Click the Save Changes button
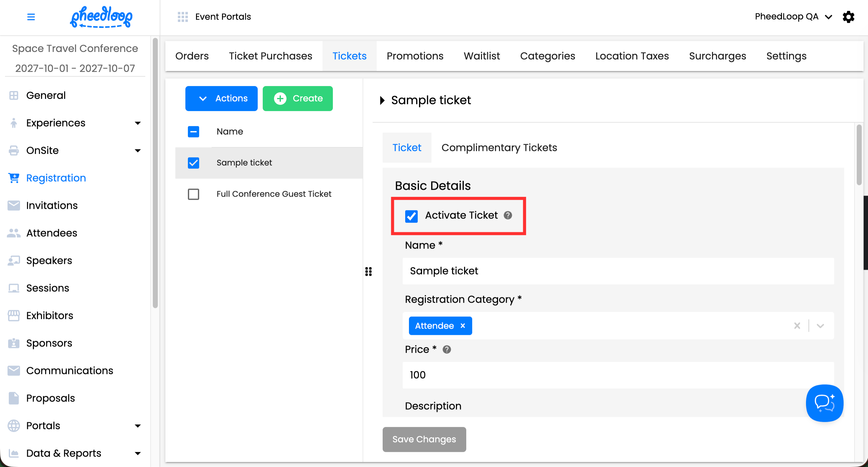This screenshot has height=467, width=868. (424, 439)
